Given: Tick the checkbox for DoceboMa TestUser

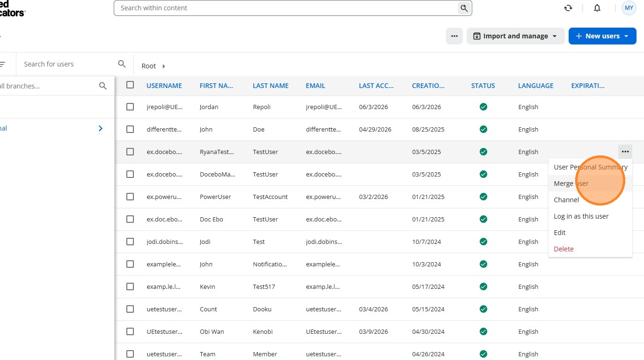Looking at the screenshot, I should coord(130,174).
